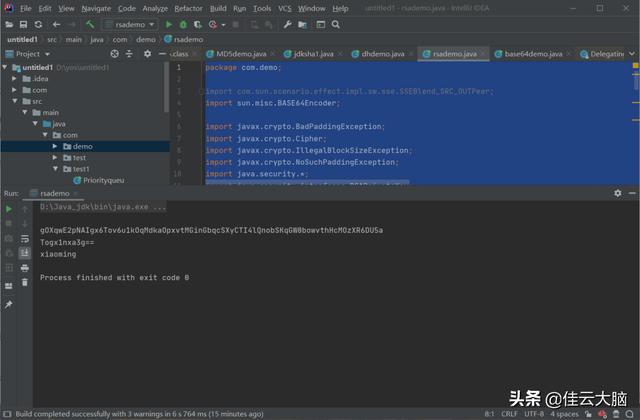
Task: Clear console with the trash icon
Action: (x=25, y=282)
